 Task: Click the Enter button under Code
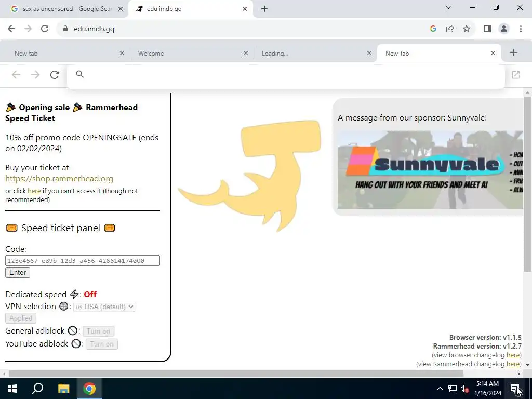pyautogui.click(x=18, y=272)
